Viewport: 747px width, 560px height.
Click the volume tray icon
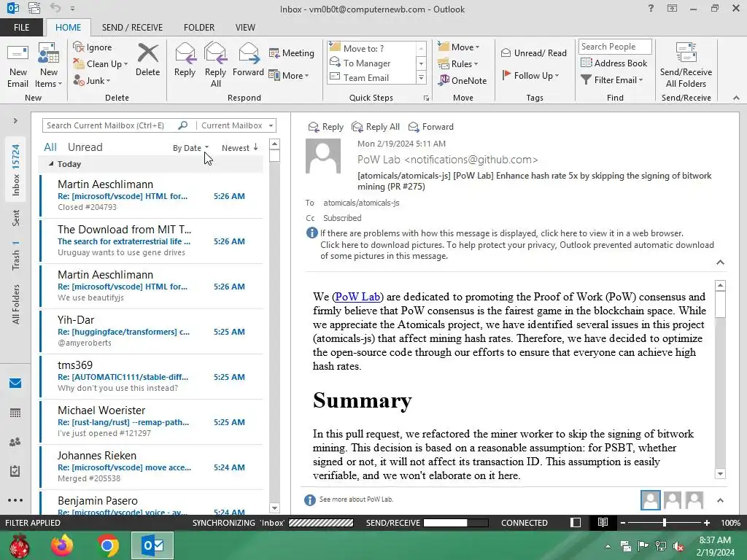tap(678, 546)
